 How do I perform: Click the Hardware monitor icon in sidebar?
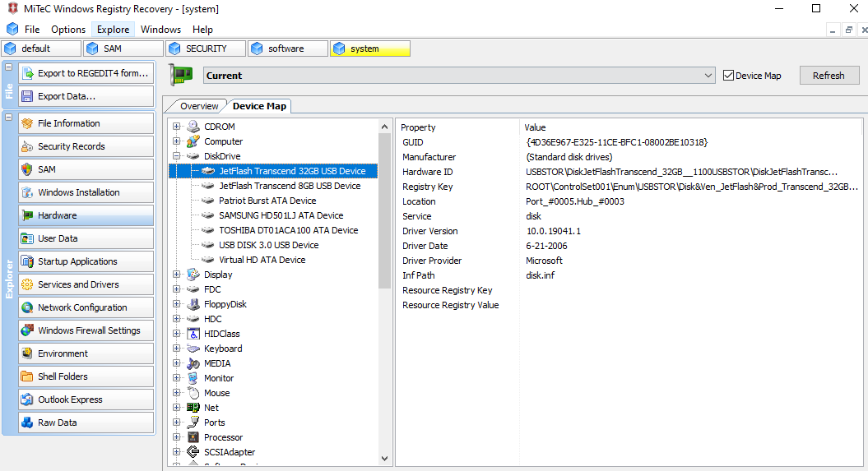pos(26,215)
